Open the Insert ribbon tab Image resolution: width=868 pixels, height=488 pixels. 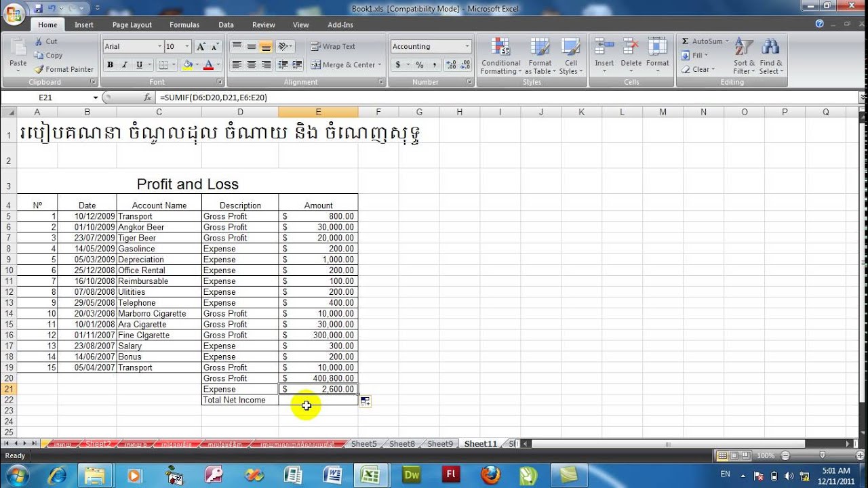[84, 25]
